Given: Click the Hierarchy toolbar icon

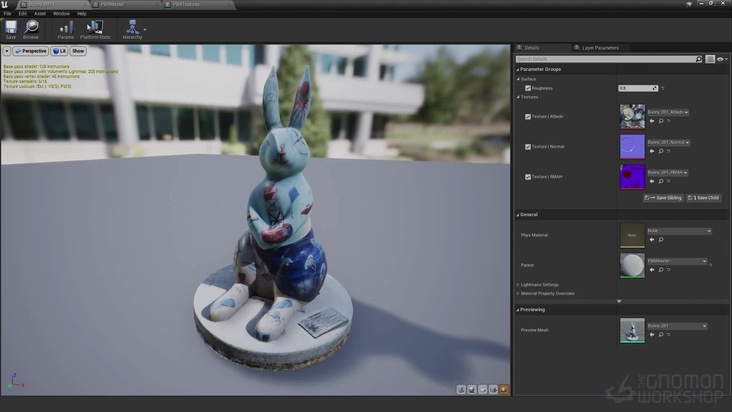Looking at the screenshot, I should click(x=132, y=29).
